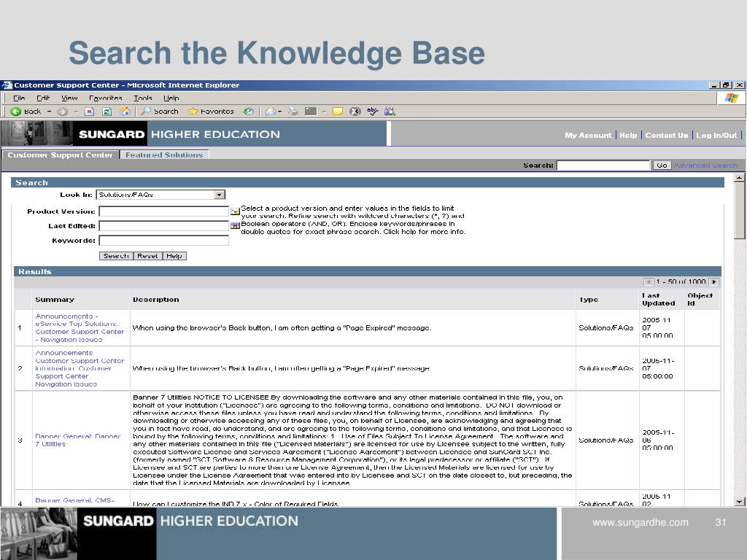747x560 pixels.
Task: Open the View menu
Action: tap(69, 98)
